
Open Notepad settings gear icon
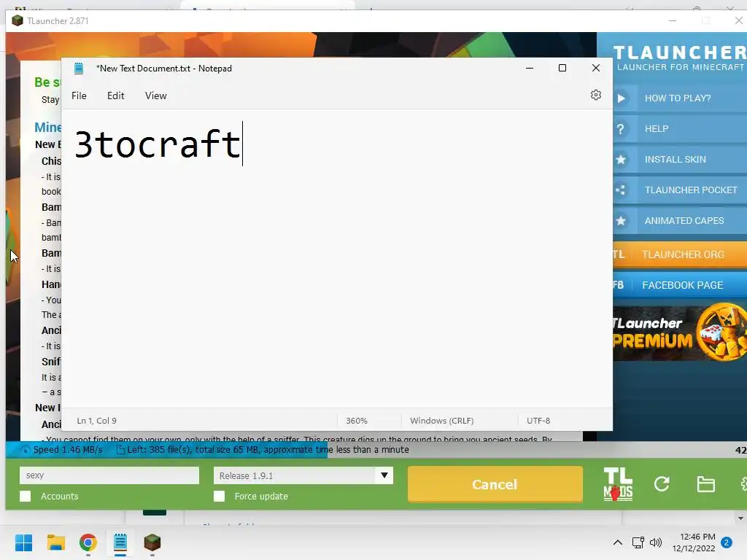[x=595, y=96]
